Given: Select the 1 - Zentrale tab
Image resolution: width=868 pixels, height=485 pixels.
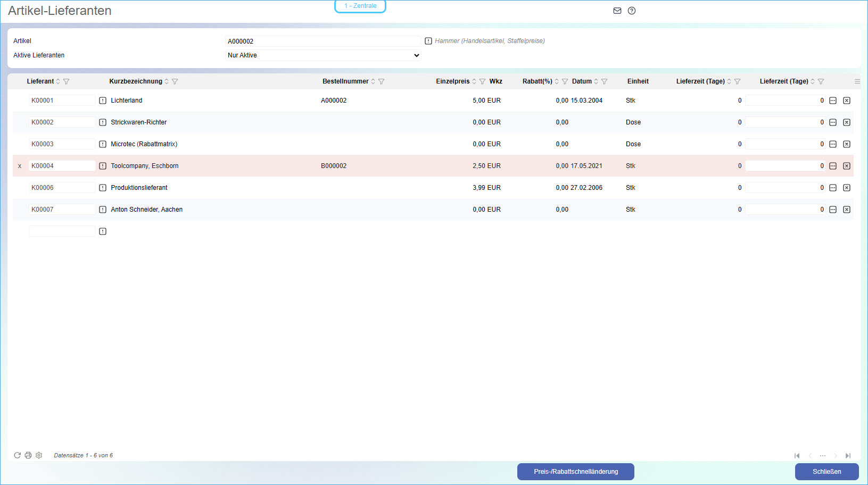Looking at the screenshot, I should click(360, 6).
